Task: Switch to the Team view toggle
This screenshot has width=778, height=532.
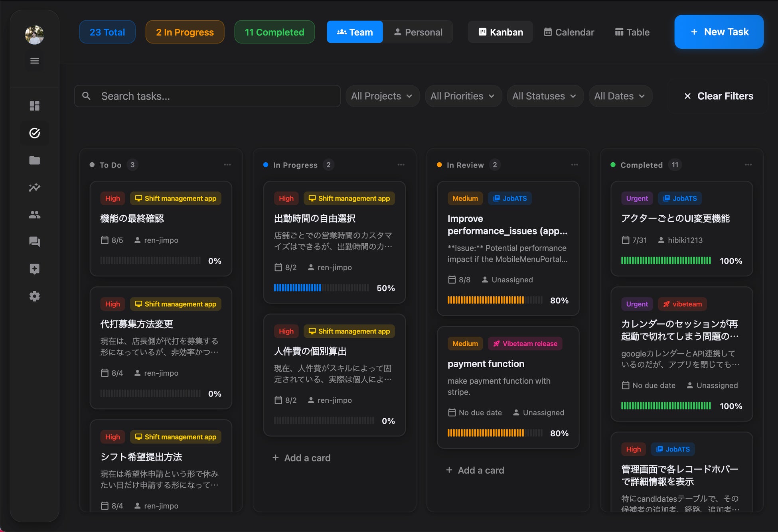Action: tap(355, 32)
